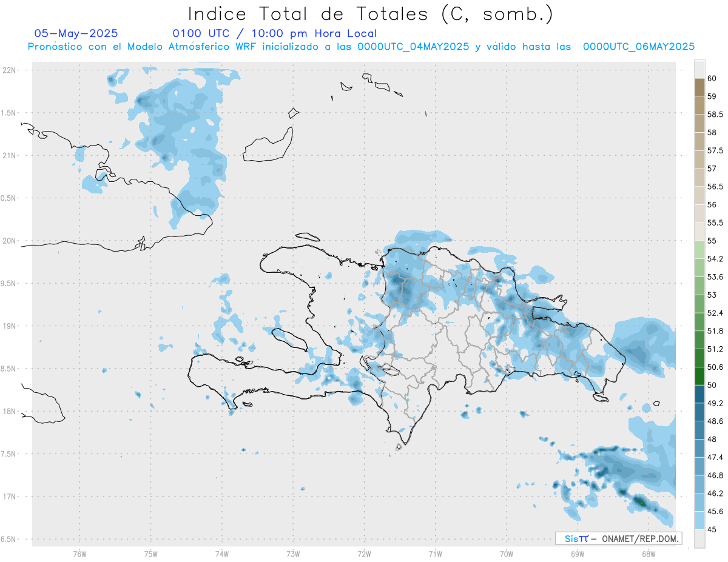Viewport: 728px width, 562px height.
Task: Pick the lightest blue swatch between 45 and 45.6
Action: (x=699, y=520)
